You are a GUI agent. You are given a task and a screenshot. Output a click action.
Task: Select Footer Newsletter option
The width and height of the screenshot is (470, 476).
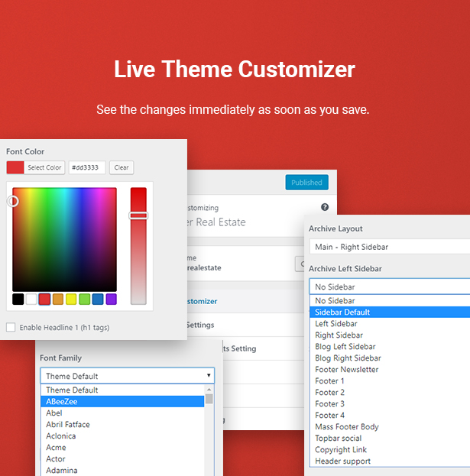390,370
